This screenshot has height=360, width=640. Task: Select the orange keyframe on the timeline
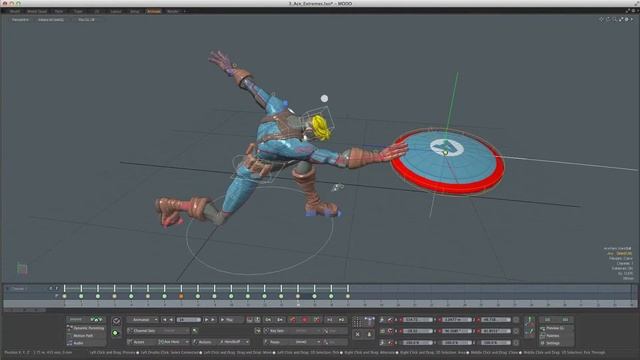click(181, 296)
